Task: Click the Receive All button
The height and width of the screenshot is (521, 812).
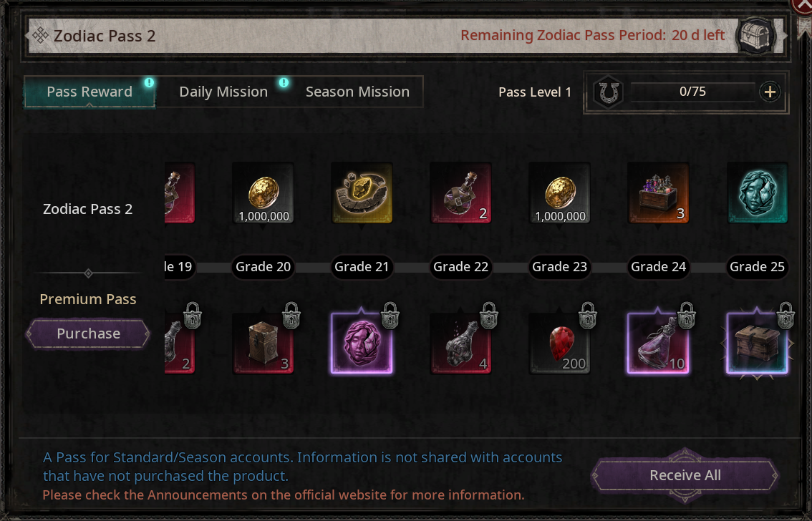Action: point(685,475)
